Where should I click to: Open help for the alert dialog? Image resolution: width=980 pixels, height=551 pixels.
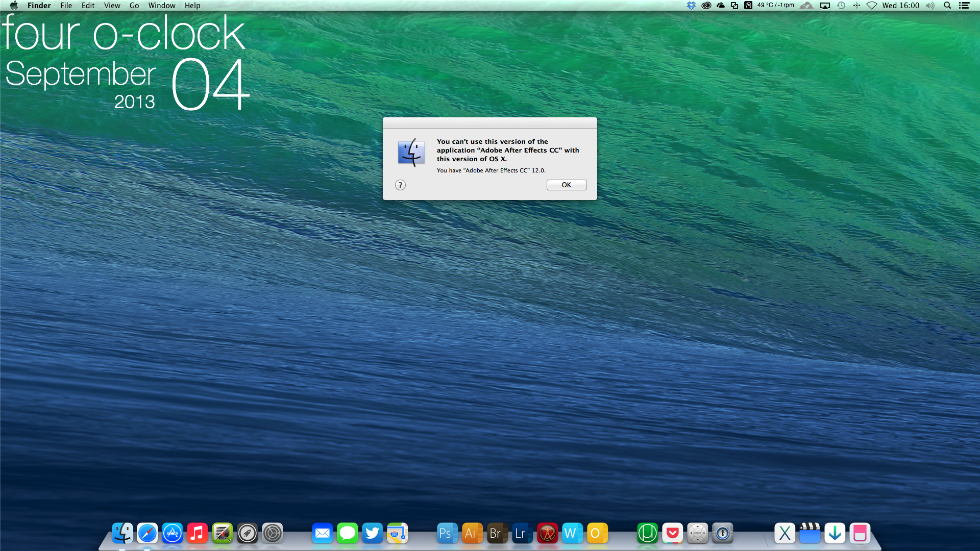coord(400,185)
